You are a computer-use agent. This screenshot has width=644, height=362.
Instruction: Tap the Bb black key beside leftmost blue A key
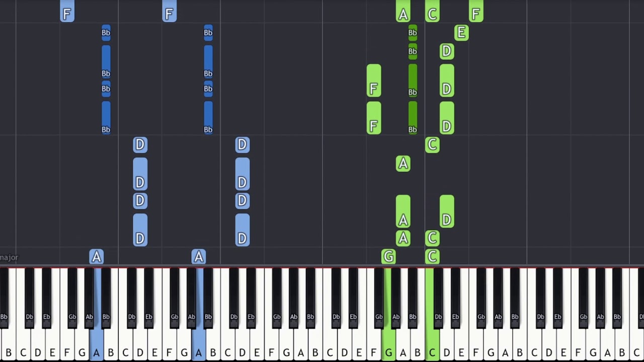point(106,297)
